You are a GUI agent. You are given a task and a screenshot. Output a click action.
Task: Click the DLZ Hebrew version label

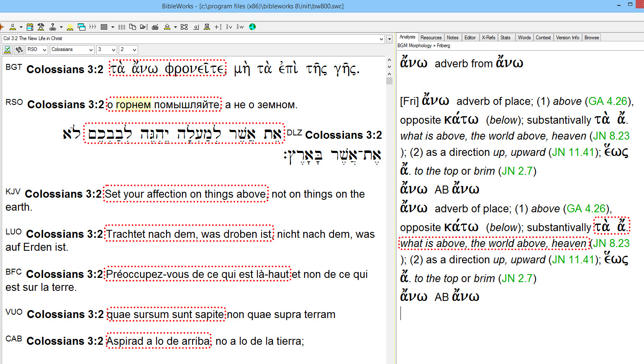[x=294, y=133]
